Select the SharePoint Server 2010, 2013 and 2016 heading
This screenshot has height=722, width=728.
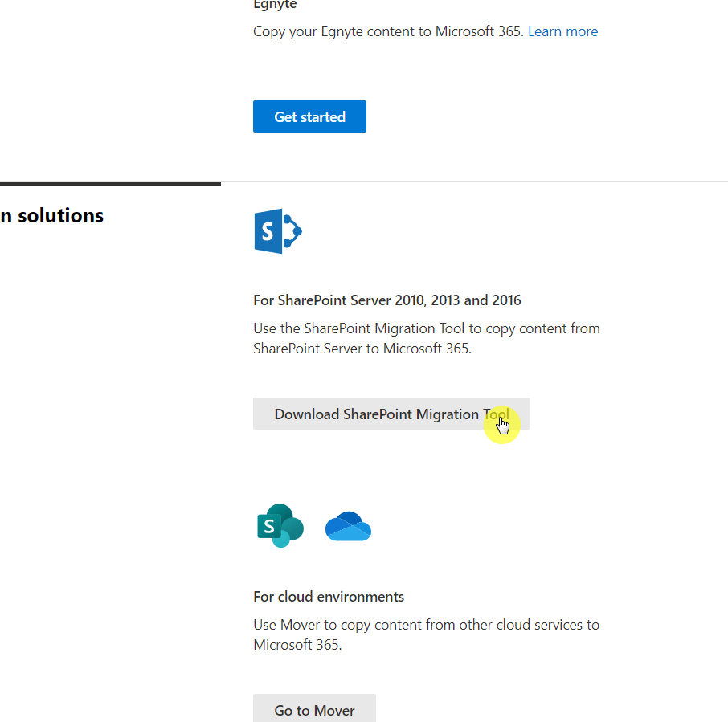coord(387,300)
